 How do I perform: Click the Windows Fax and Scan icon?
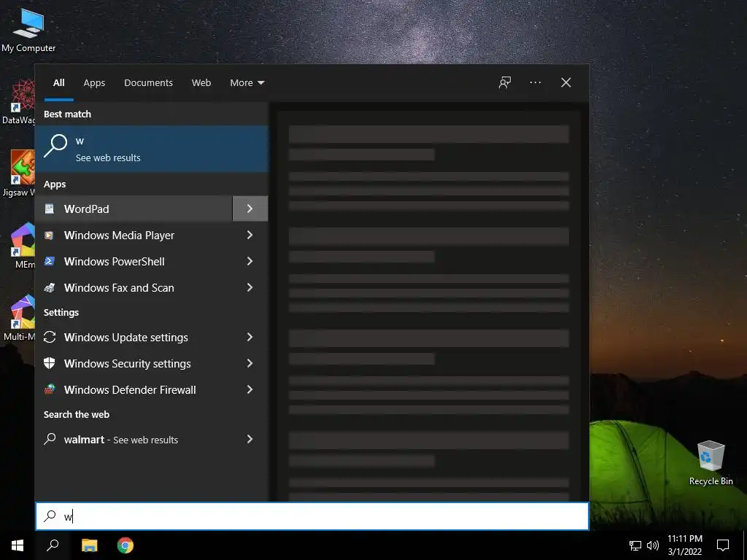[50, 287]
